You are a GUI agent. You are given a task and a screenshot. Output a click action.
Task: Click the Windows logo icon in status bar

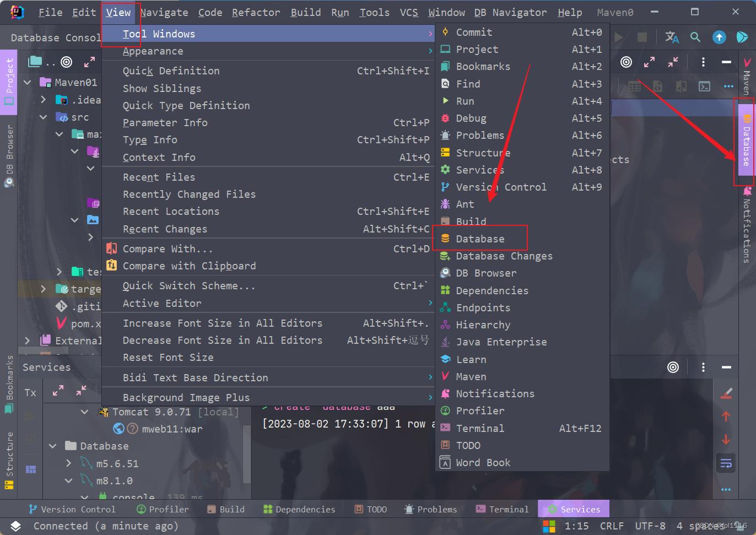point(549,526)
